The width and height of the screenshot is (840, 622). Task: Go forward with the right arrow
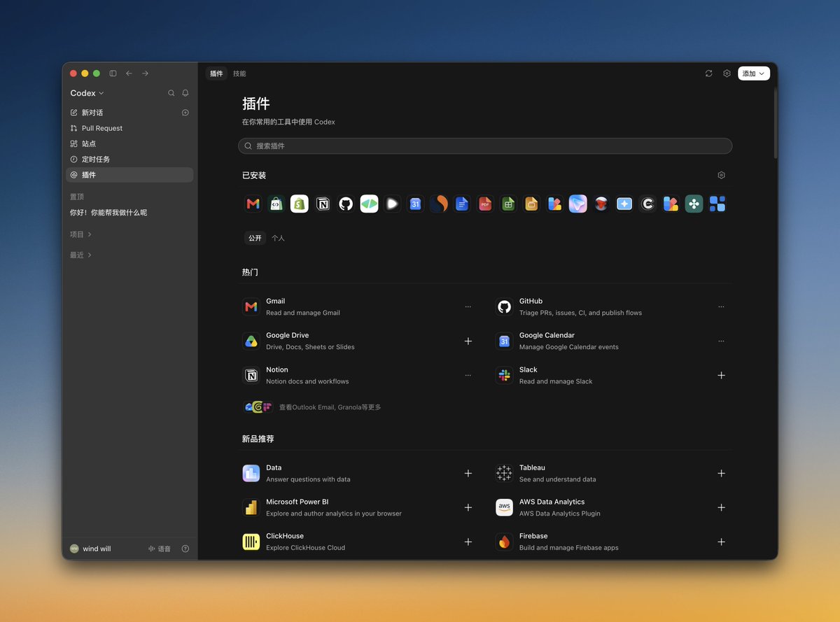pyautogui.click(x=145, y=73)
